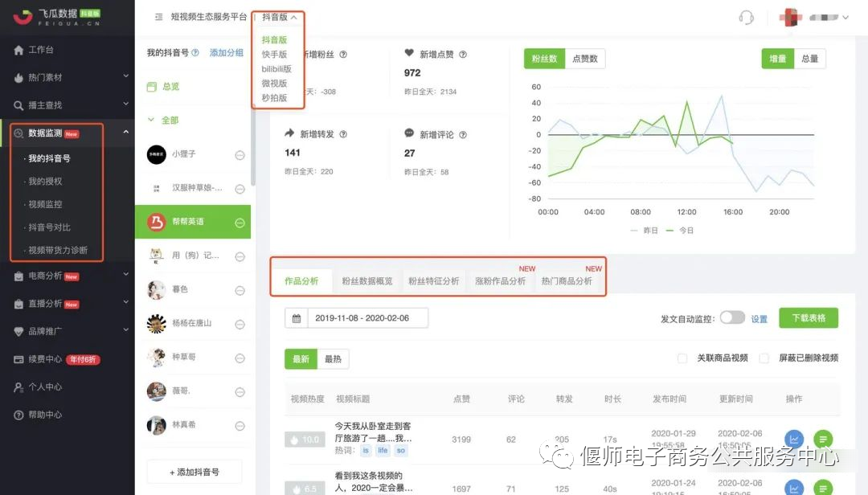Click the 'is' hot word tag
The image size is (868, 495).
(x=366, y=451)
